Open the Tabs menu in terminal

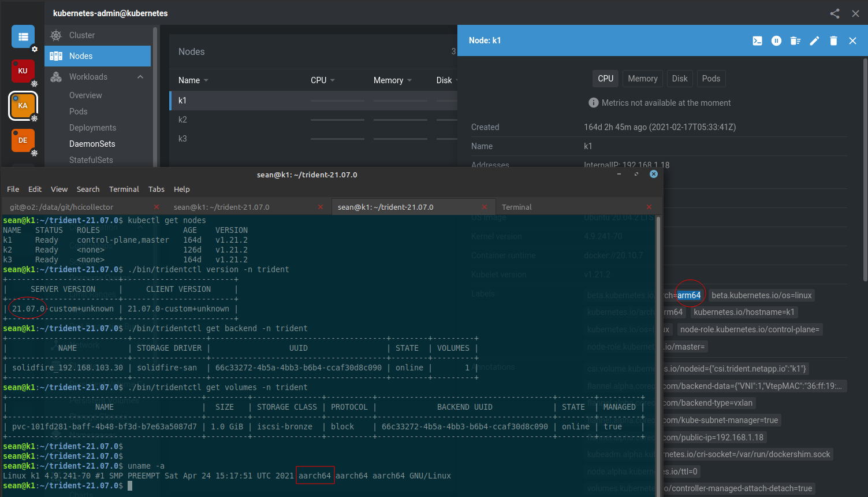[x=157, y=189]
